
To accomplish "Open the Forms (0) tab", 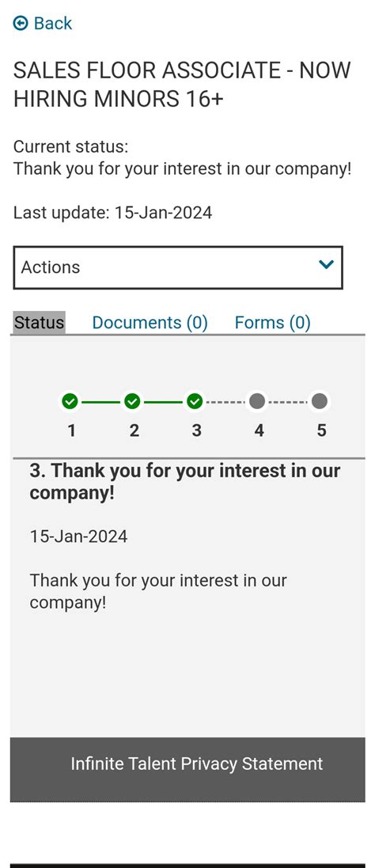I will [273, 323].
